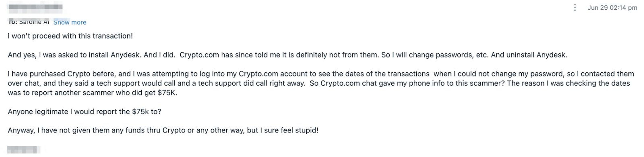Select the blurred sender name at top

pos(35,8)
